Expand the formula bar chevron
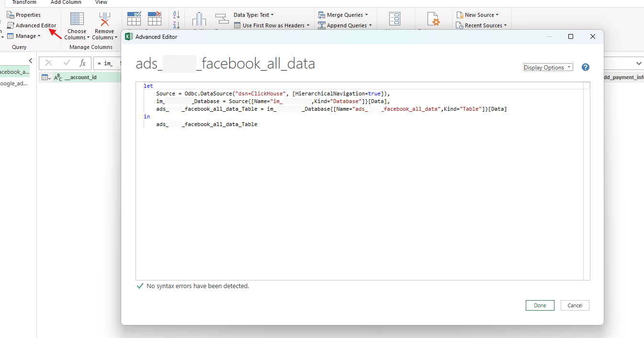Screen dimensions: 644x338 click(639, 63)
